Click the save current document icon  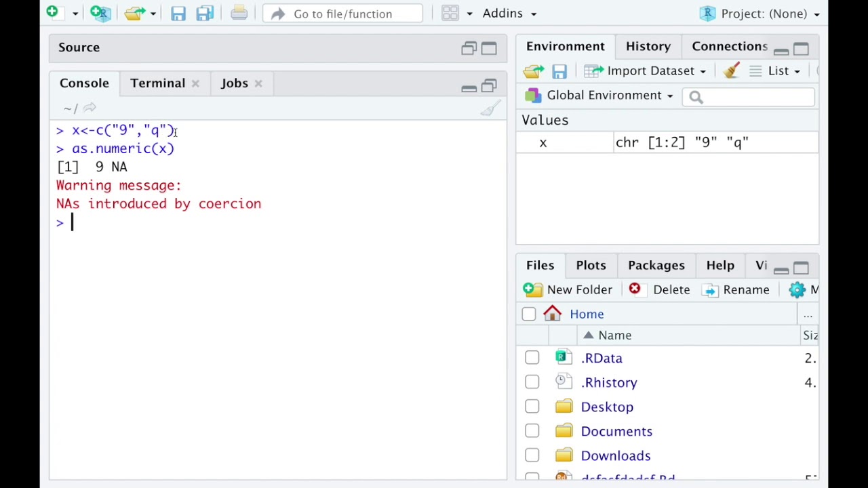[x=178, y=14]
